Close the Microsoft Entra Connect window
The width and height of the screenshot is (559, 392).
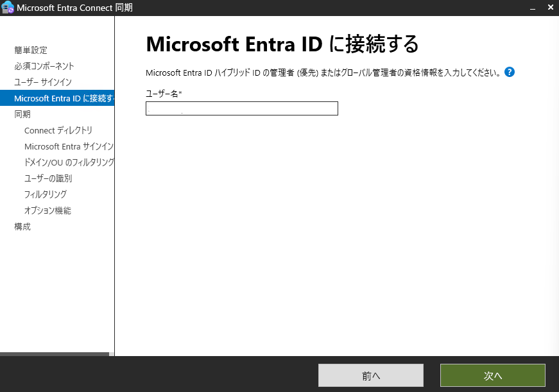click(550, 7)
